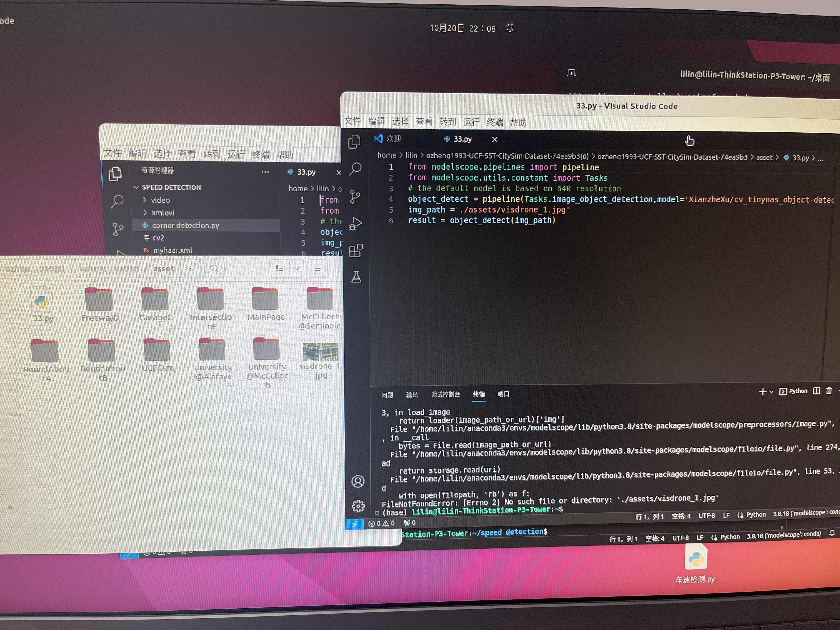This screenshot has width=840, height=630.
Task: Open view options dropdown in file manager
Action: point(297,269)
